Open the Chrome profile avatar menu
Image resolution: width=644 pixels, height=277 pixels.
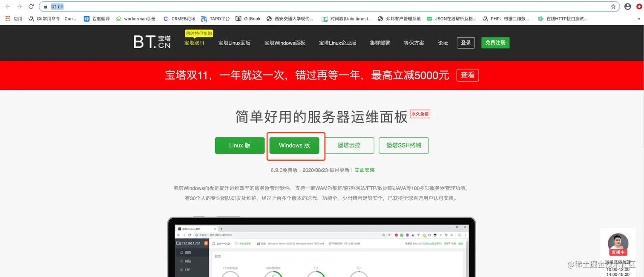click(x=627, y=6)
